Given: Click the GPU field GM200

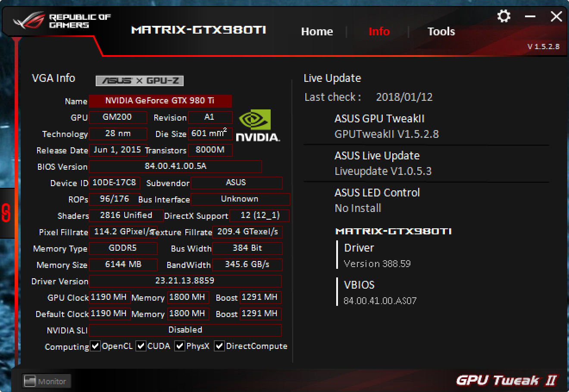Looking at the screenshot, I should point(118,117).
